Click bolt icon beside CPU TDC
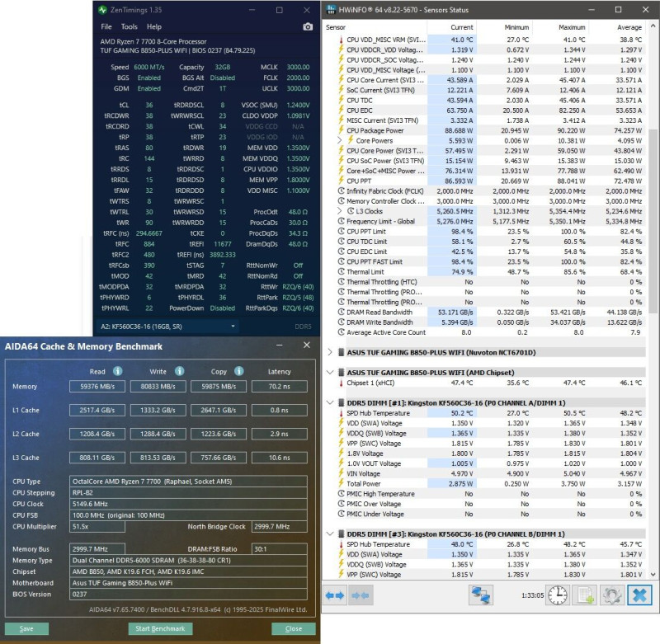 point(341,100)
